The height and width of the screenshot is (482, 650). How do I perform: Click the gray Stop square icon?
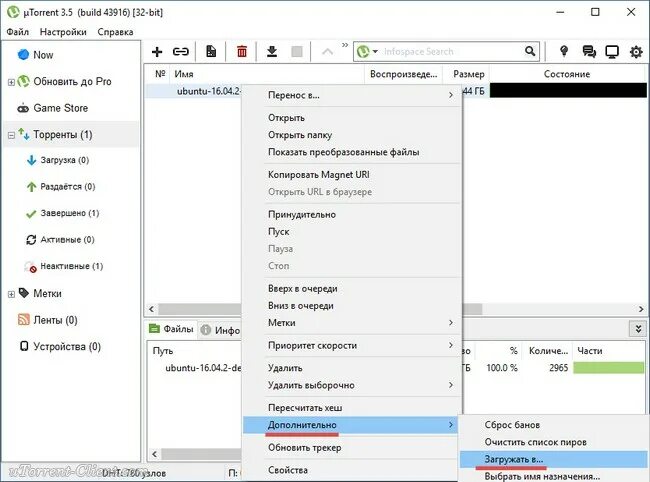tap(297, 51)
